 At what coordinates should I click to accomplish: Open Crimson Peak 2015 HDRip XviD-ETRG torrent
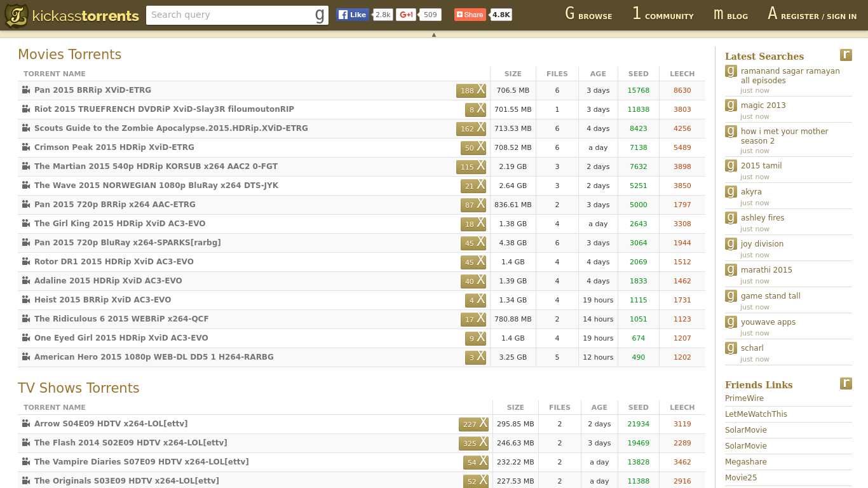click(114, 147)
